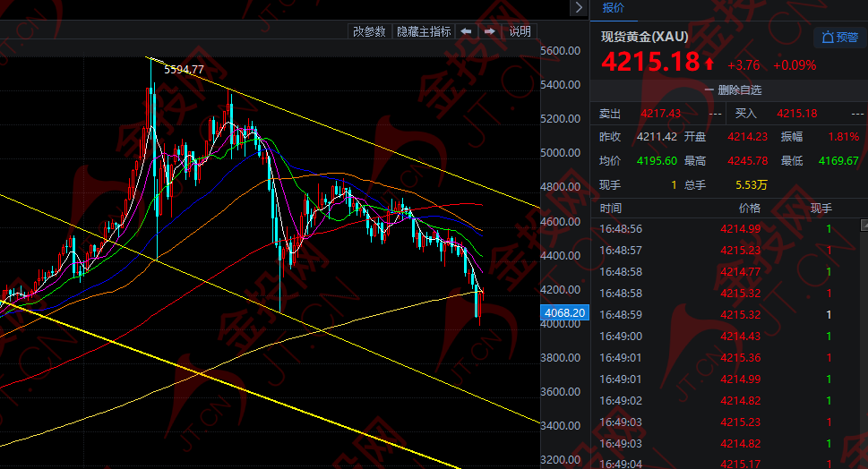Screen dimensions: 868x469
Task: Click the price 4215.36 in trade list
Action: (740, 358)
